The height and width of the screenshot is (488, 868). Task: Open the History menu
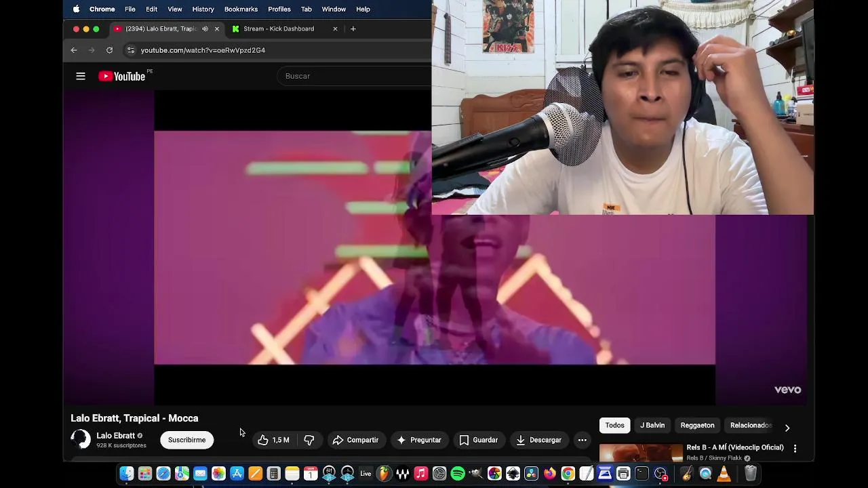(203, 9)
